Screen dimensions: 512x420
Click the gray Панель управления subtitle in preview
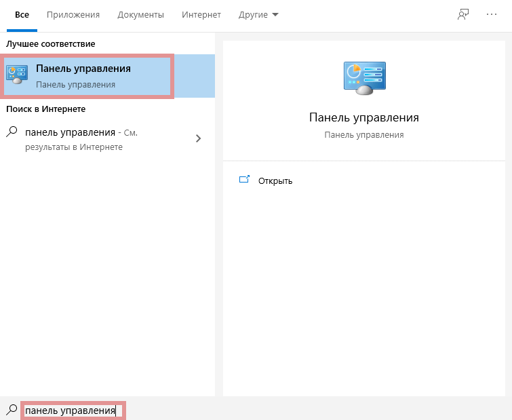[x=363, y=135]
